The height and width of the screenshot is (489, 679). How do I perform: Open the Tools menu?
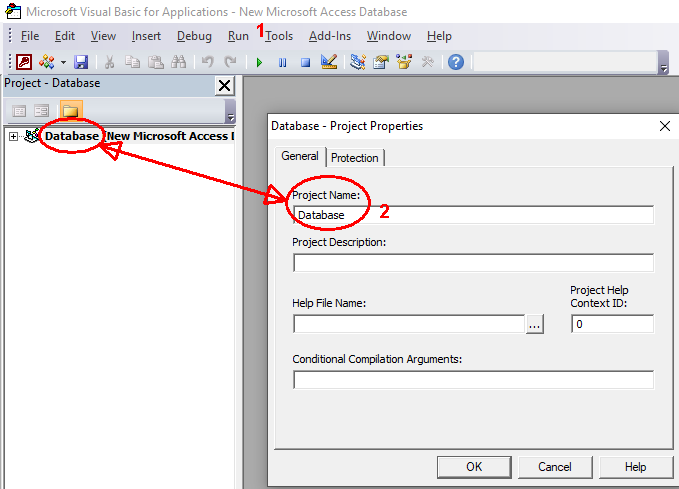(x=279, y=36)
